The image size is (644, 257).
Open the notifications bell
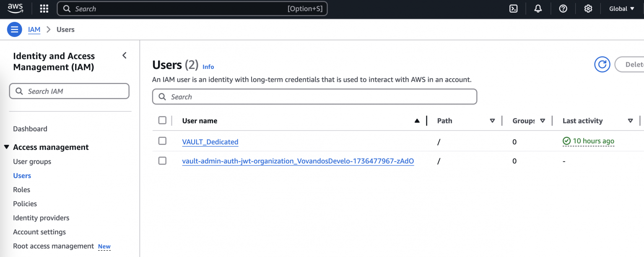pyautogui.click(x=538, y=8)
